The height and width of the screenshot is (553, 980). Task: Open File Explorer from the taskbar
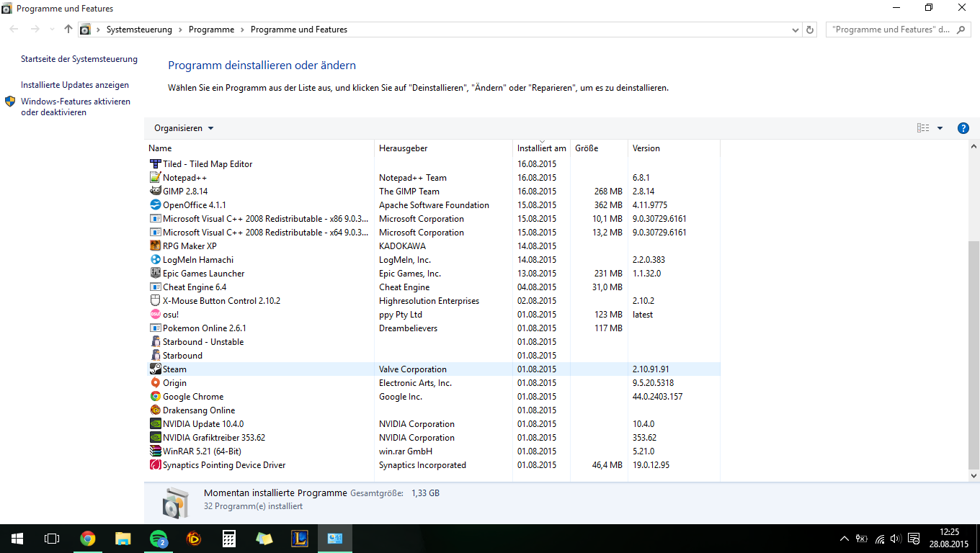pyautogui.click(x=123, y=538)
